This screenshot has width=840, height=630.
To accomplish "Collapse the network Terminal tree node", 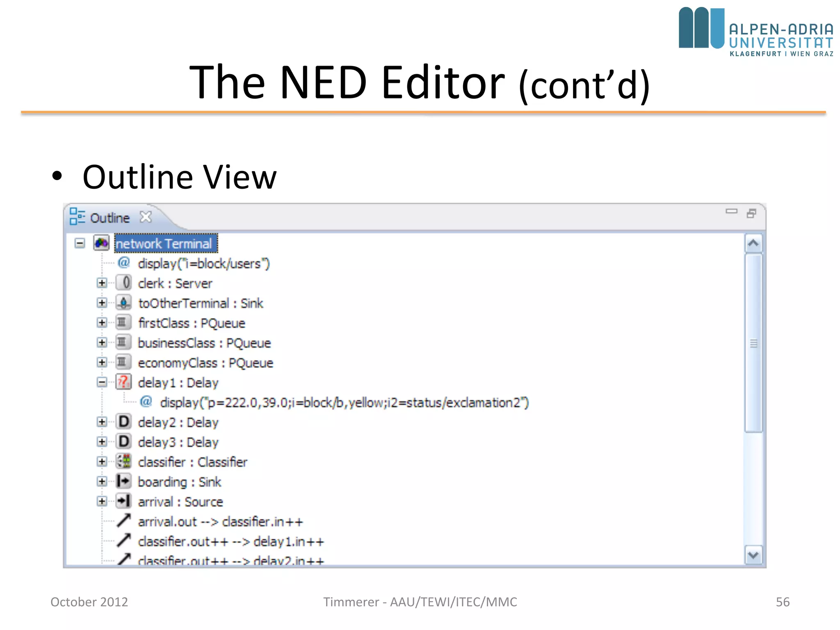I will (80, 243).
